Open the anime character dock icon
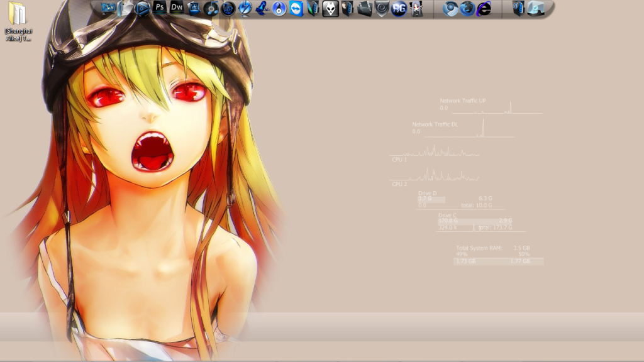The width and height of the screenshot is (644, 362). pyautogui.click(x=416, y=9)
